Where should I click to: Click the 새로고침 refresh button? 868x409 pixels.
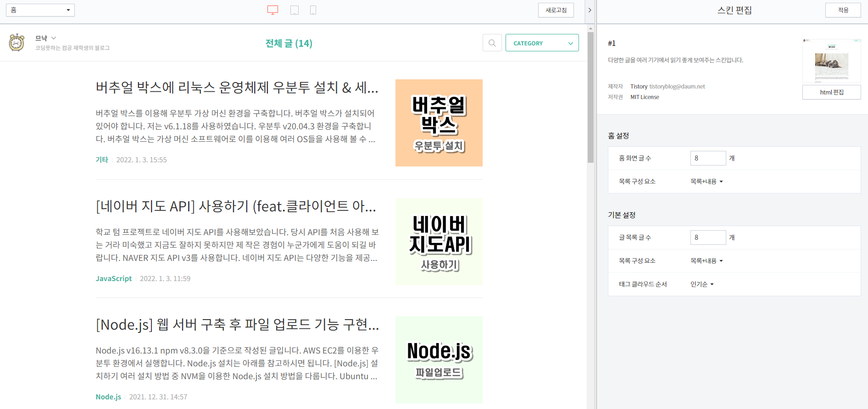[x=556, y=10]
